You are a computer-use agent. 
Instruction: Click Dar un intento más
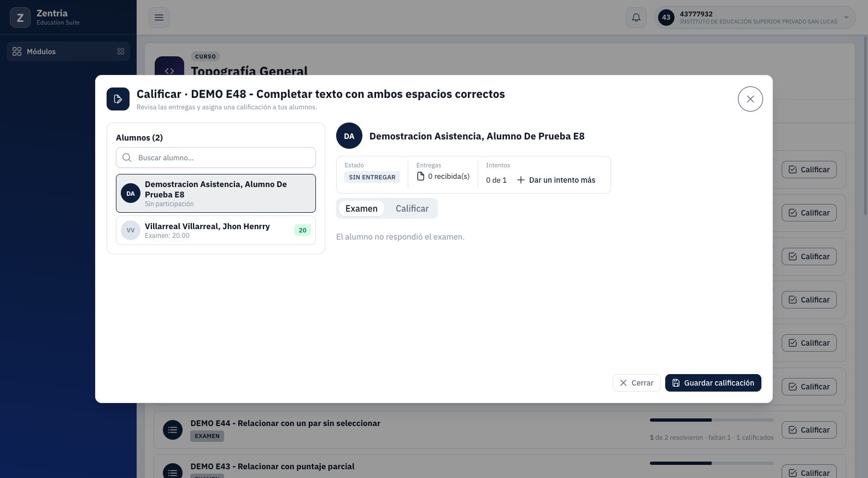556,180
